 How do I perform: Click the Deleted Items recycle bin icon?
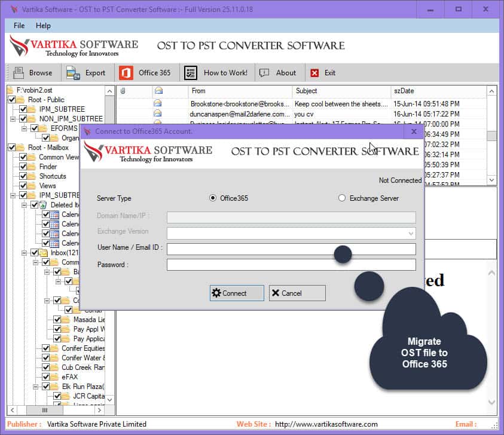click(x=43, y=205)
